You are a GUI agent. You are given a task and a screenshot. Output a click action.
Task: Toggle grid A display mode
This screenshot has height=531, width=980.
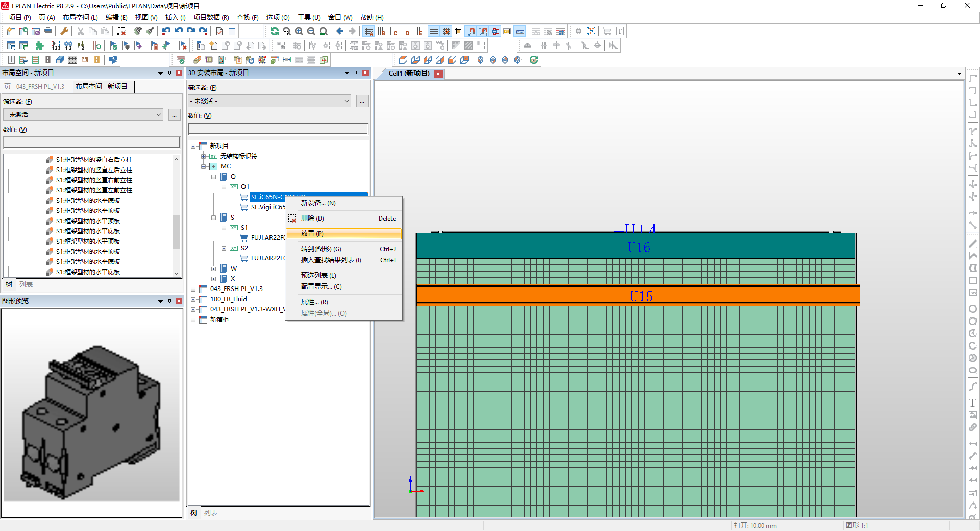[x=369, y=31]
